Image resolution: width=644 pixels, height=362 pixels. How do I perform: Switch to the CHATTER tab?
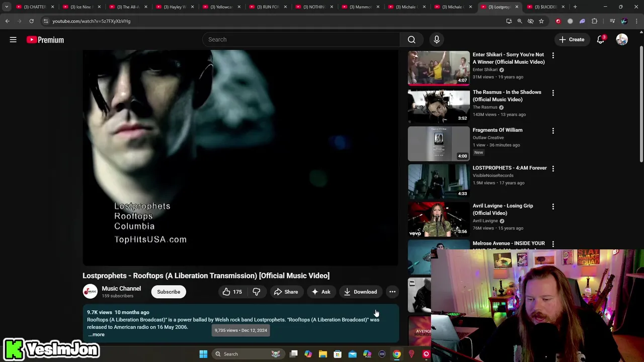pos(35,7)
